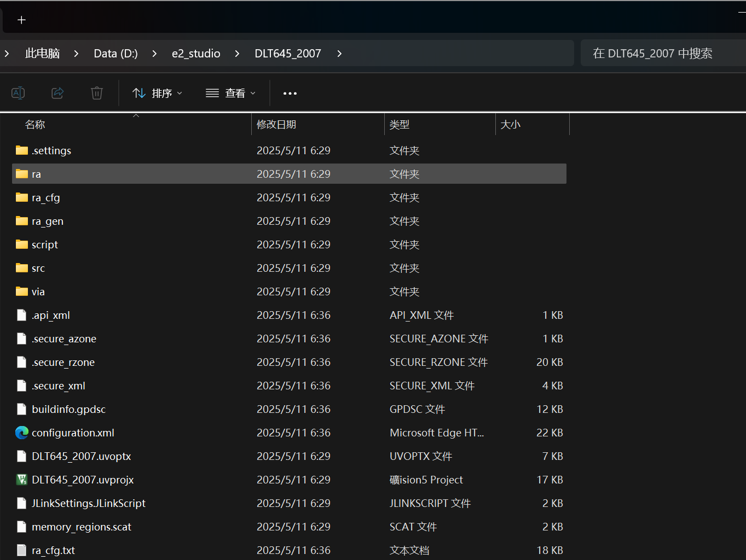Click type cell 文本文档

pos(409,550)
